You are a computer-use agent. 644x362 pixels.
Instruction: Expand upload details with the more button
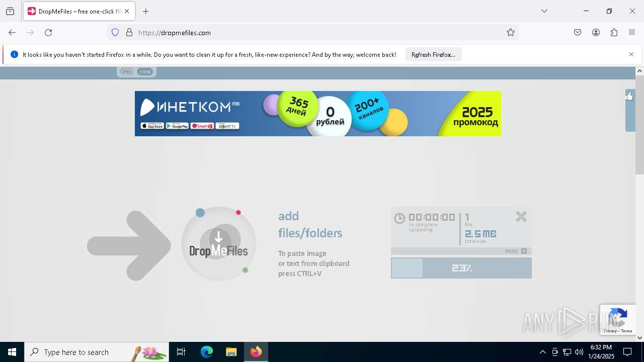pos(516,251)
